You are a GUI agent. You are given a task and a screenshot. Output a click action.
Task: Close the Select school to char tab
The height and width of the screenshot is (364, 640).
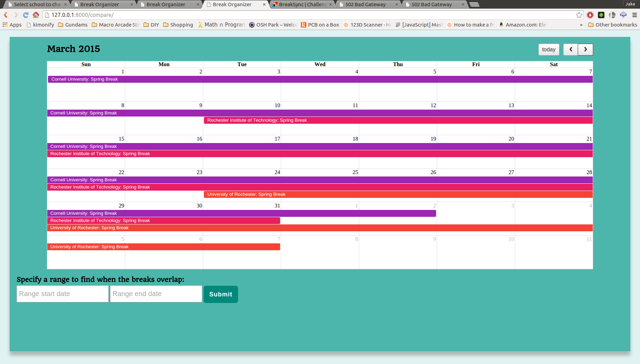[x=66, y=4]
